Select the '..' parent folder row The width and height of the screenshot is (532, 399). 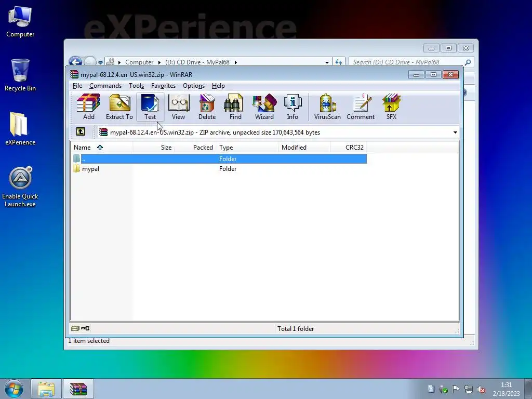[219, 159]
